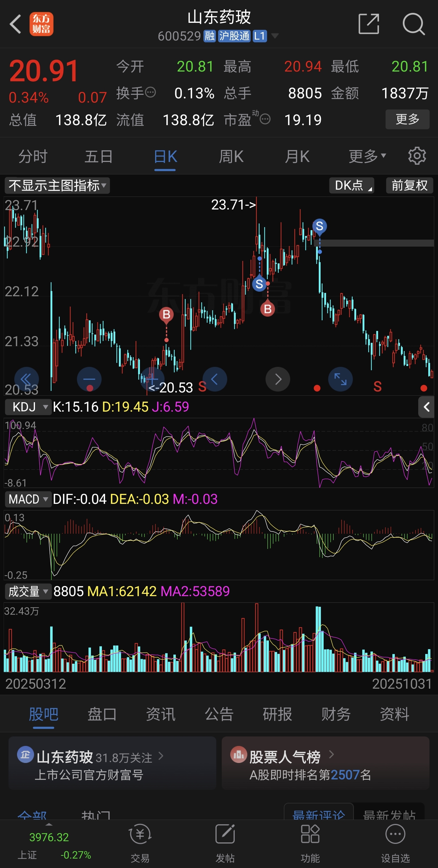Open the 盘口 tab
438x868 pixels.
point(102,714)
